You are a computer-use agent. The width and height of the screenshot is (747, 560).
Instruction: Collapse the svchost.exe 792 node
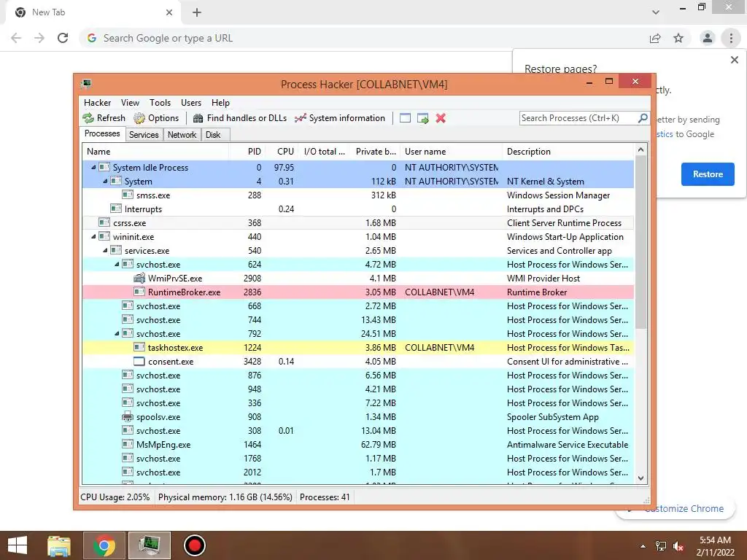click(117, 333)
